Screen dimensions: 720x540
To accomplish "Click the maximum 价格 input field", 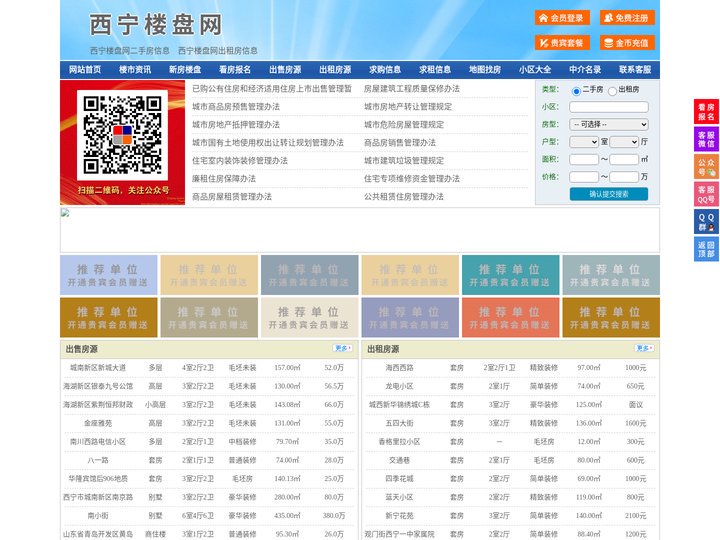I will coord(624,177).
